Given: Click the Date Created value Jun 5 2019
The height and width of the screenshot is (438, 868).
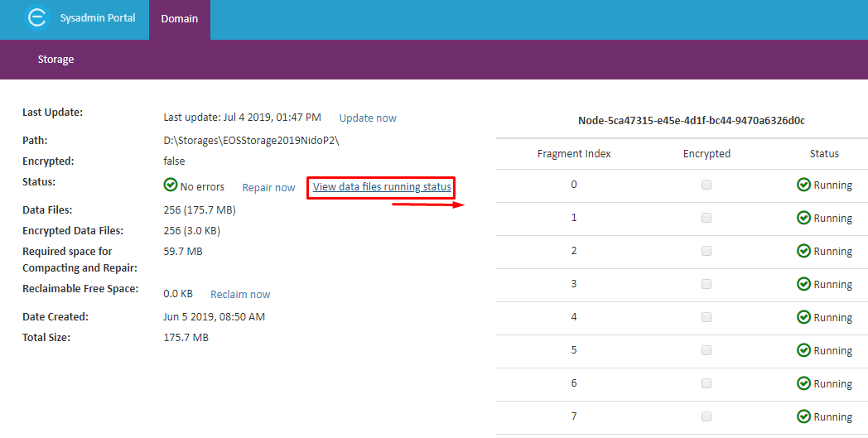Looking at the screenshot, I should [x=215, y=317].
